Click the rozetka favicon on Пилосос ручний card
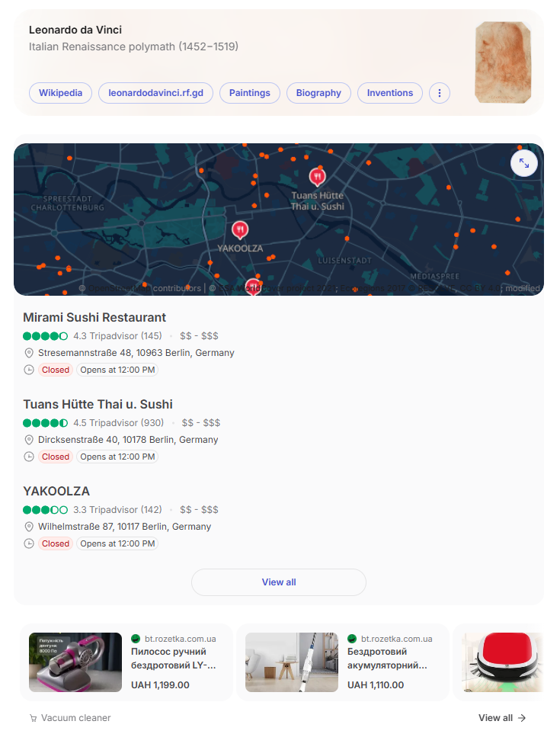This screenshot has width=560, height=734. point(136,639)
